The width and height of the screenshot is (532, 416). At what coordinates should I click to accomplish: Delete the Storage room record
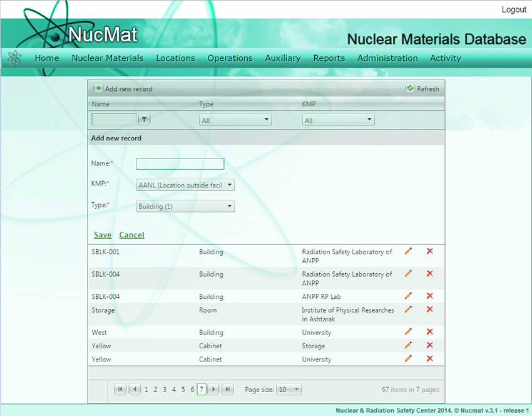(x=429, y=309)
